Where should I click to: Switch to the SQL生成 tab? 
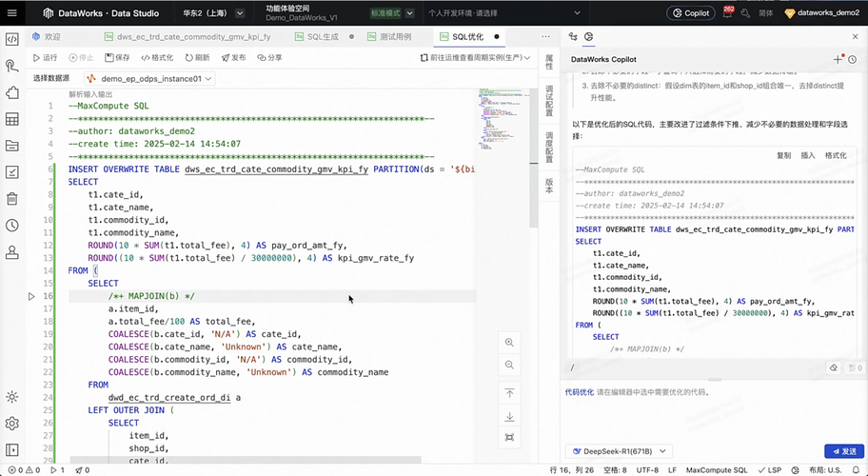pyautogui.click(x=321, y=36)
